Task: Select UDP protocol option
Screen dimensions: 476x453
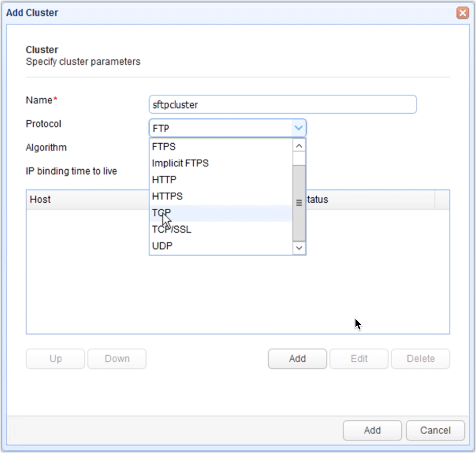Action: (x=162, y=246)
